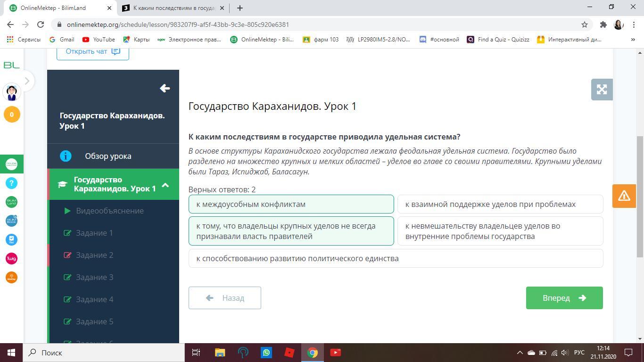
Task: Expand the left menu chevron arrow
Action: click(x=27, y=81)
